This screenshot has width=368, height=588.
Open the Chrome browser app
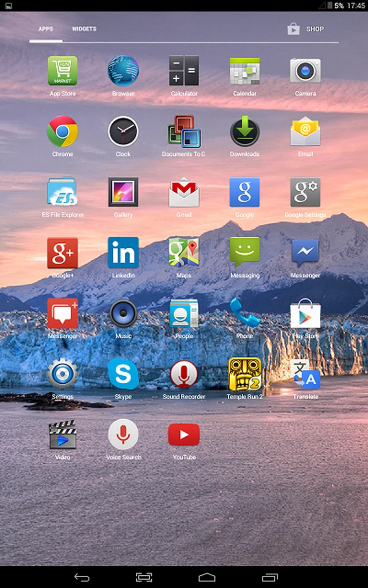point(63,132)
